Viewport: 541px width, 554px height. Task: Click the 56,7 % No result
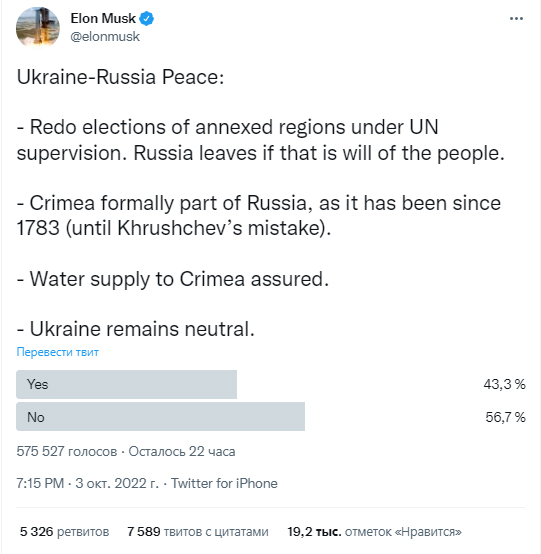coord(505,417)
